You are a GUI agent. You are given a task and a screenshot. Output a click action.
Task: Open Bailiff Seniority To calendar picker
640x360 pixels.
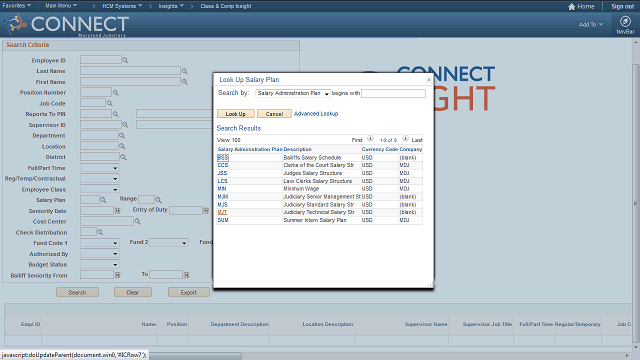click(187, 275)
